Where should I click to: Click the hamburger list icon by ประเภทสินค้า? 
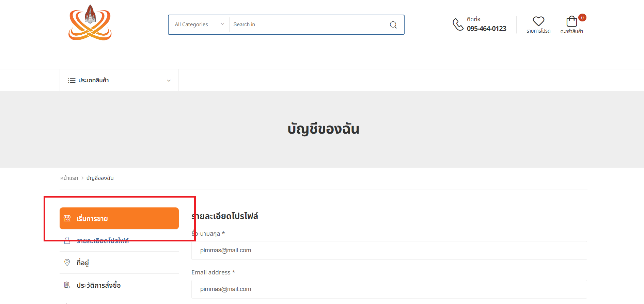pos(72,81)
